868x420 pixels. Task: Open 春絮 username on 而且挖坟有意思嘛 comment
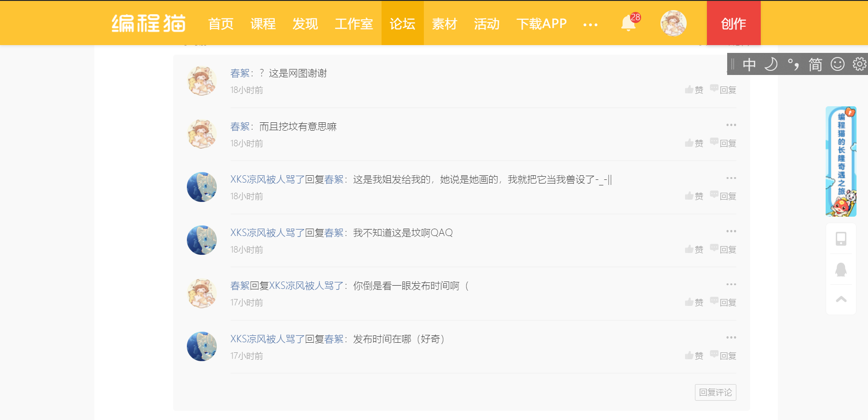click(x=240, y=127)
